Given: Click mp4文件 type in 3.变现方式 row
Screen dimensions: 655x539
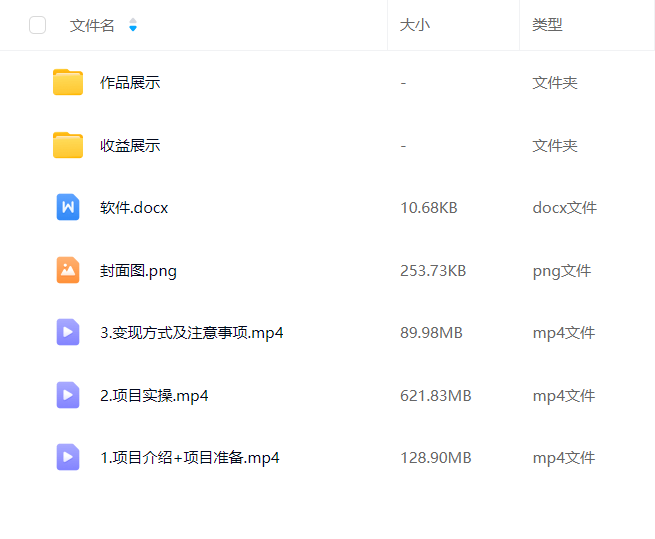Looking at the screenshot, I should 564,333.
